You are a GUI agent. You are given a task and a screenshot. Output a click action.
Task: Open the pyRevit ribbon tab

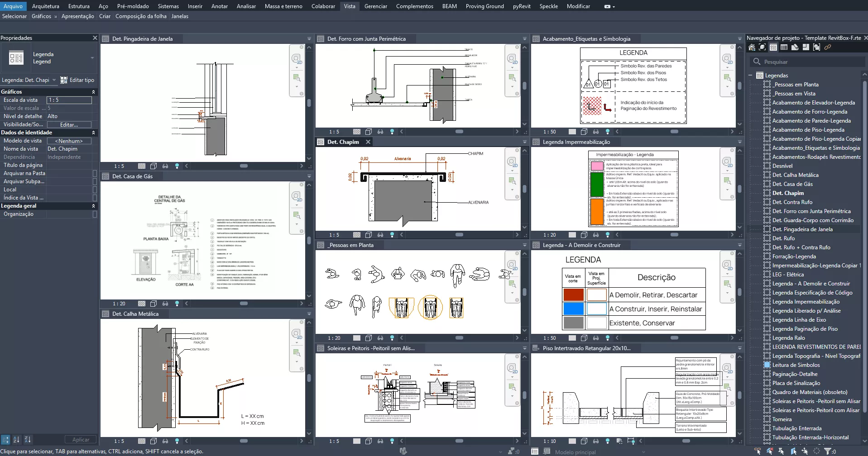tap(521, 6)
